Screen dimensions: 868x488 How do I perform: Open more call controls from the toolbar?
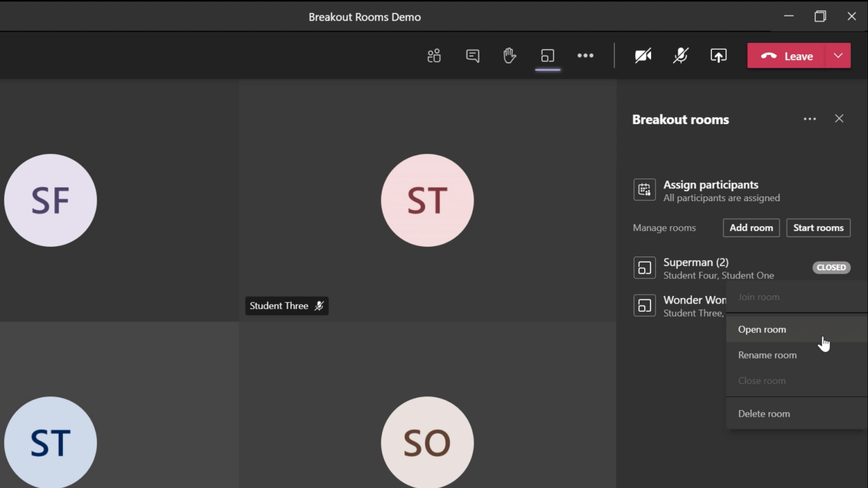coord(585,55)
